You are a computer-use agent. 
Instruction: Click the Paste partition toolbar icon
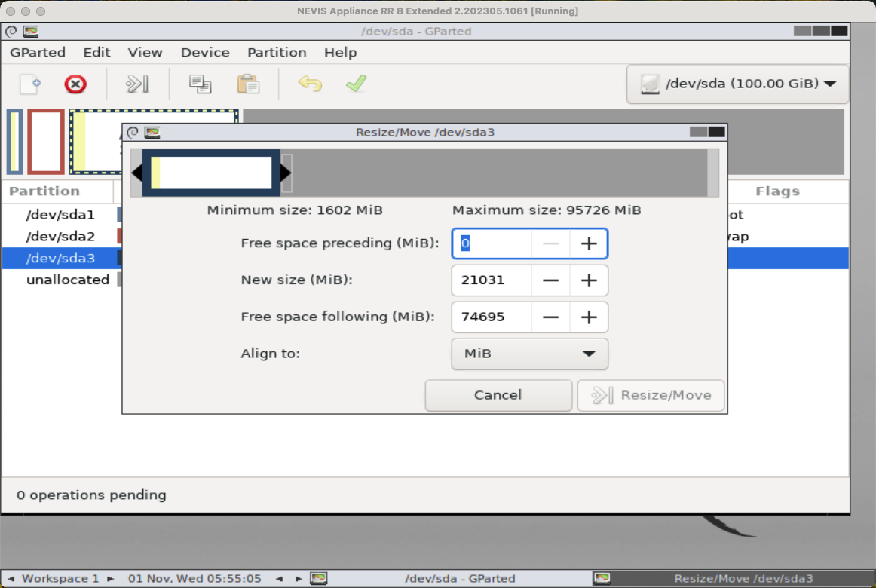click(248, 84)
